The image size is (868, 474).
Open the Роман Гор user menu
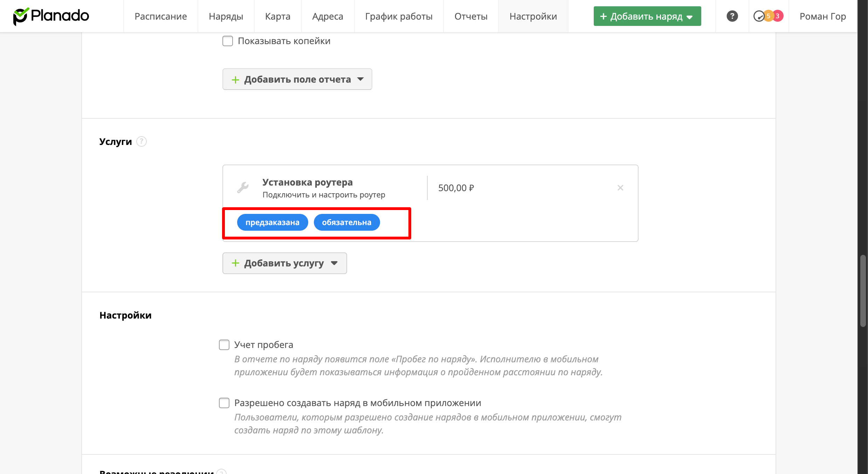click(x=822, y=16)
